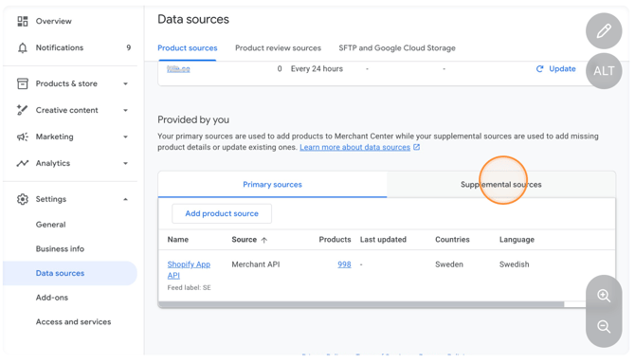The image size is (635, 364).
Task: Click the Swedish language cell
Action: pyautogui.click(x=514, y=264)
